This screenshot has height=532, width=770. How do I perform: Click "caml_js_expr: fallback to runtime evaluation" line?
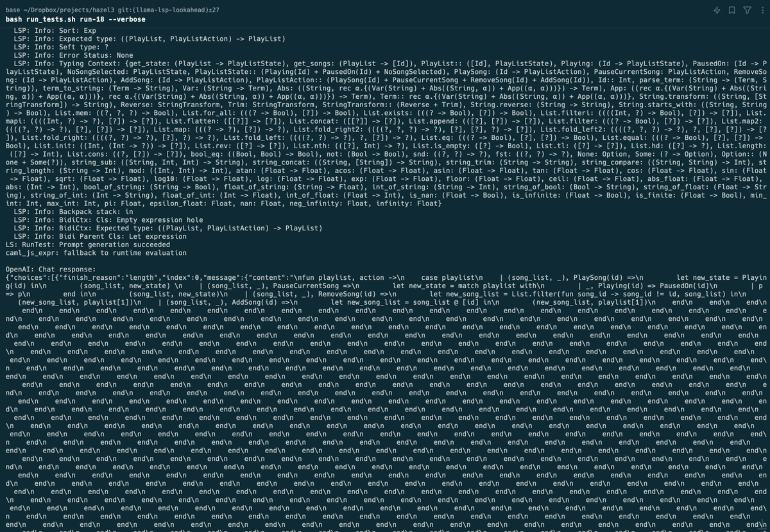[x=96, y=253]
